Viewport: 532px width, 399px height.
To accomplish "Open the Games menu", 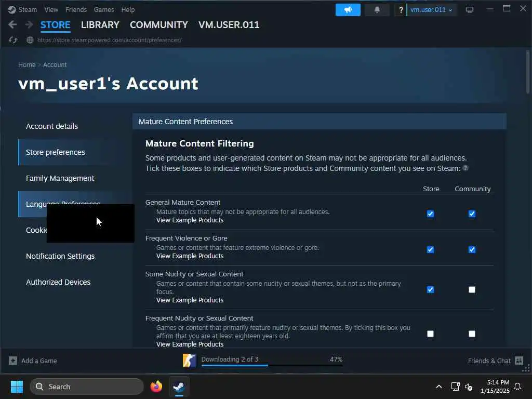I will (x=104, y=10).
